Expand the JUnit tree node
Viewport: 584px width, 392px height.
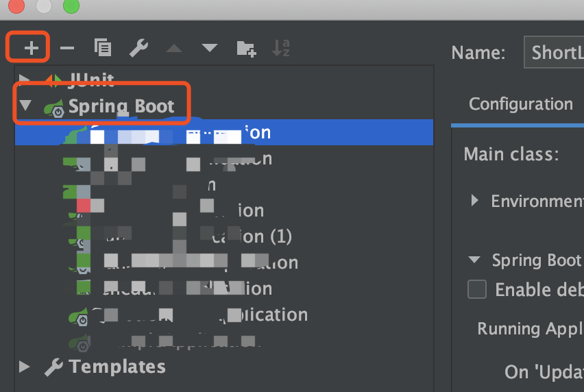tap(25, 79)
